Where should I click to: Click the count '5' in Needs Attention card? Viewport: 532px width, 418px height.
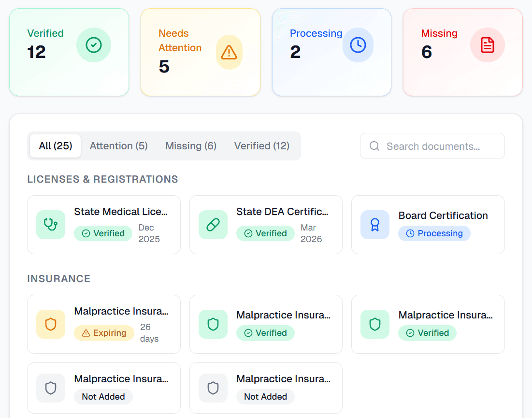point(164,67)
